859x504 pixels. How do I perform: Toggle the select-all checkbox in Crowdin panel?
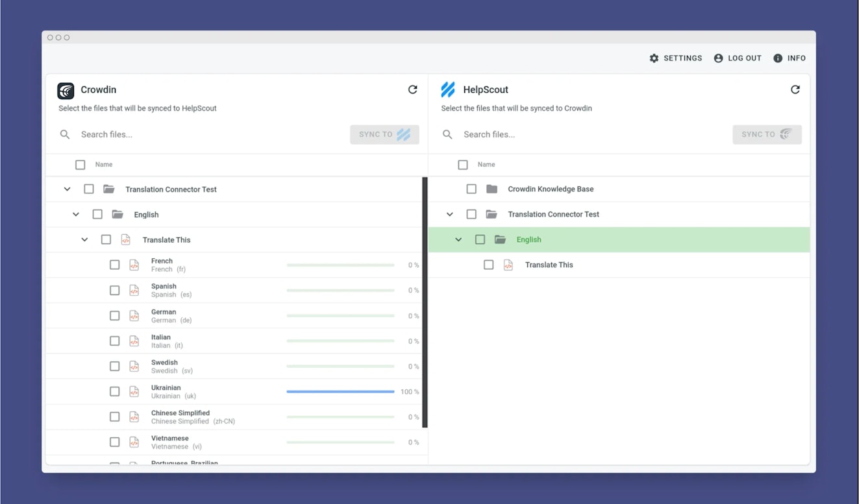point(81,165)
